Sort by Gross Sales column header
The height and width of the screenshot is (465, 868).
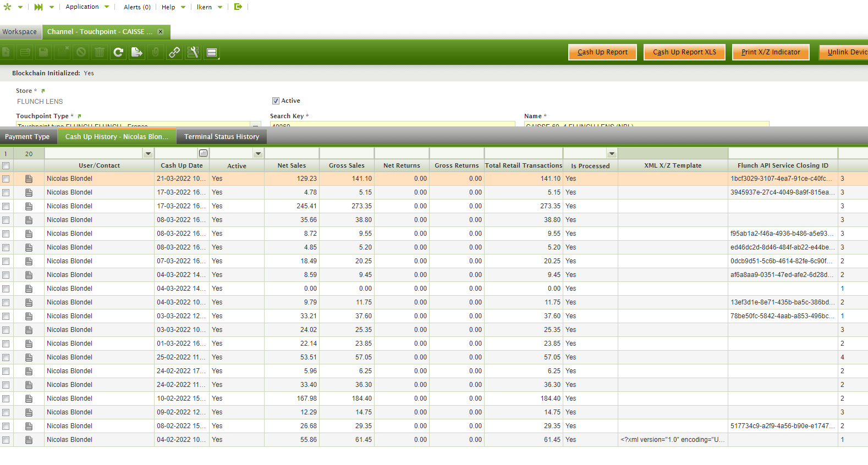tap(347, 165)
